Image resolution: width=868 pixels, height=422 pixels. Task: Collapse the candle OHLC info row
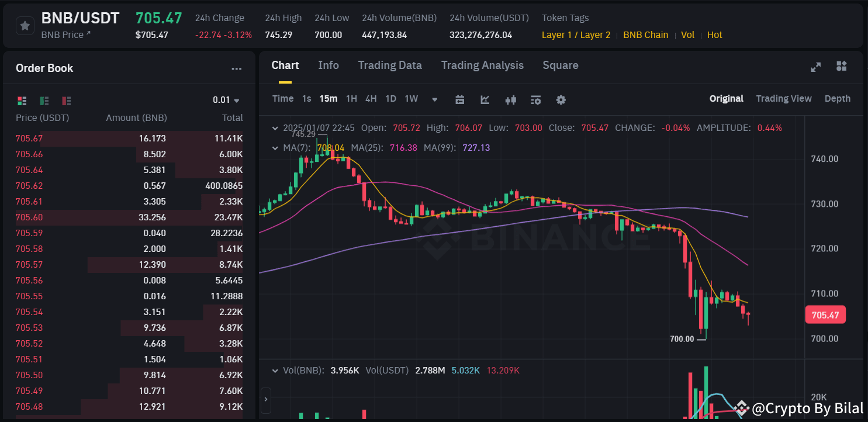point(276,127)
